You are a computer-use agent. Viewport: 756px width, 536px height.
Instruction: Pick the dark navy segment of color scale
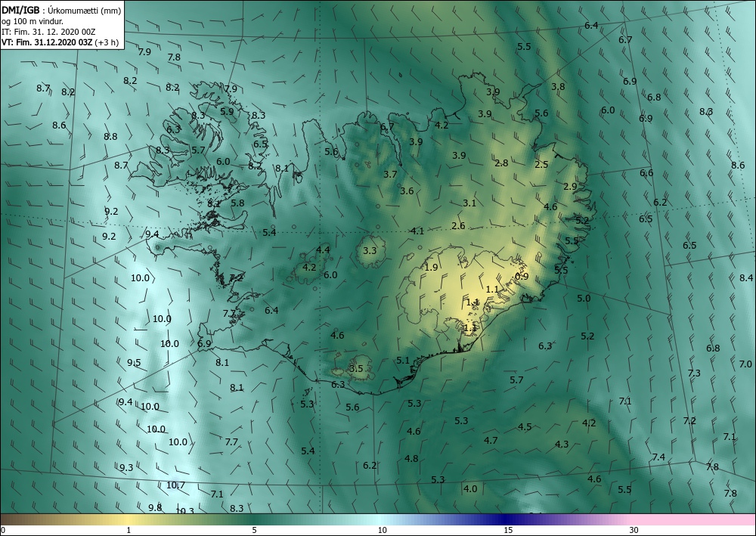(x=503, y=519)
